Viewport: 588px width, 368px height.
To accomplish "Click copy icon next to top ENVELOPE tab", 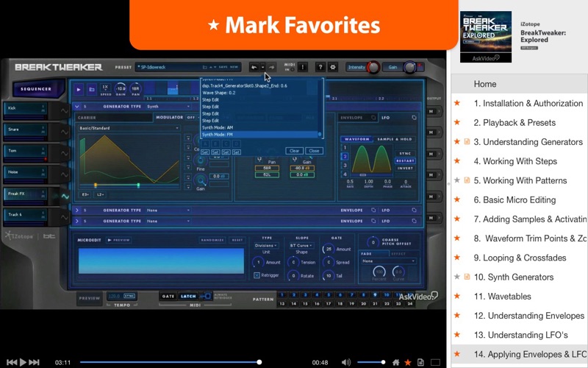I will click(x=373, y=118).
